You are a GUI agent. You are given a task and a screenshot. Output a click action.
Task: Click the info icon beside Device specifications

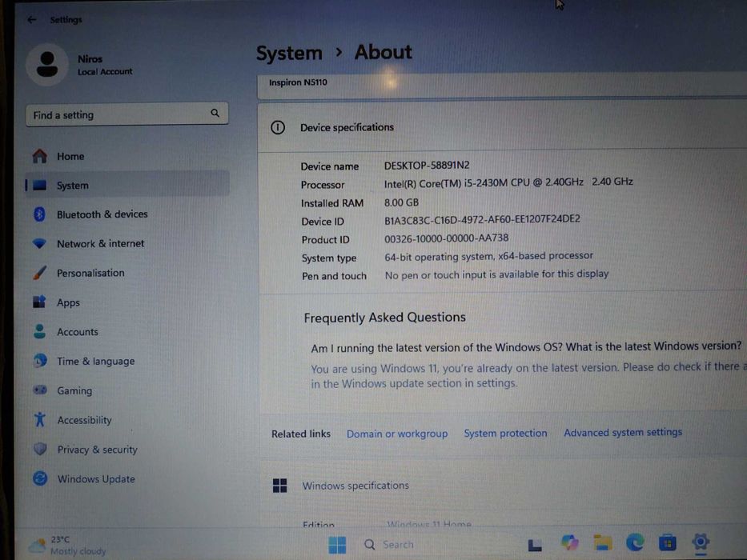tap(278, 127)
